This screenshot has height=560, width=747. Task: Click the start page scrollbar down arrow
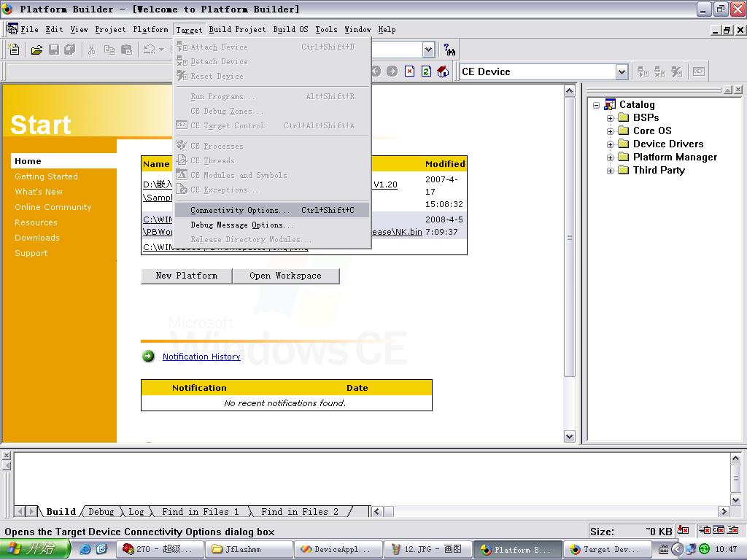569,436
